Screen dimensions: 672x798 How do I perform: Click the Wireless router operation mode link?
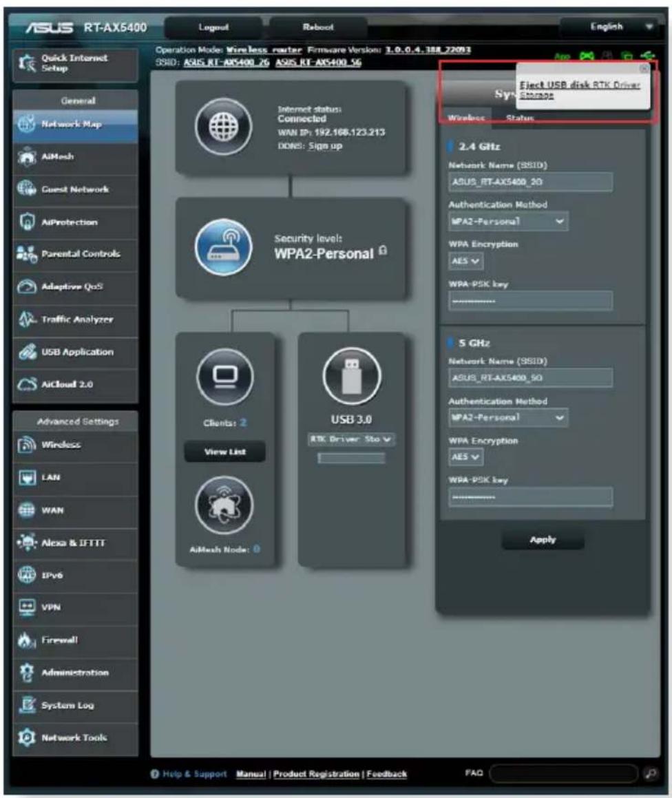tap(264, 50)
